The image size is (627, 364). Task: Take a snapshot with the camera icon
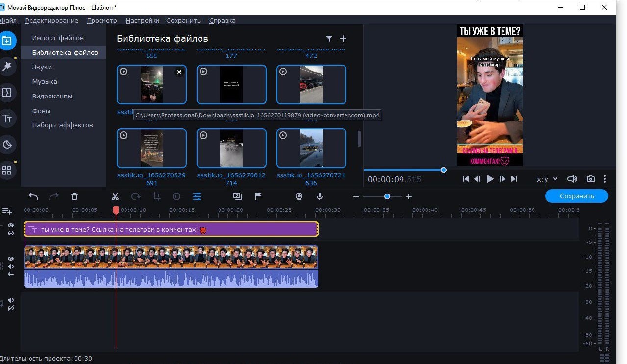[591, 179]
